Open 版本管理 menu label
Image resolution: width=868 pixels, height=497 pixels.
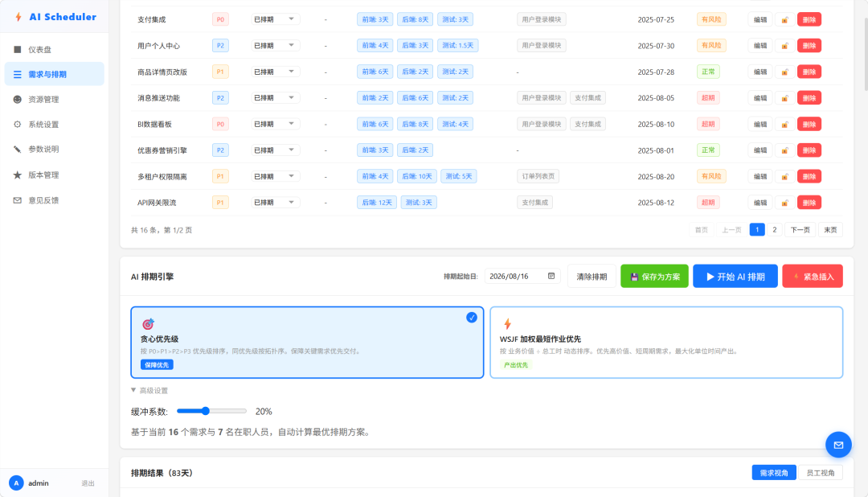pyautogui.click(x=43, y=175)
